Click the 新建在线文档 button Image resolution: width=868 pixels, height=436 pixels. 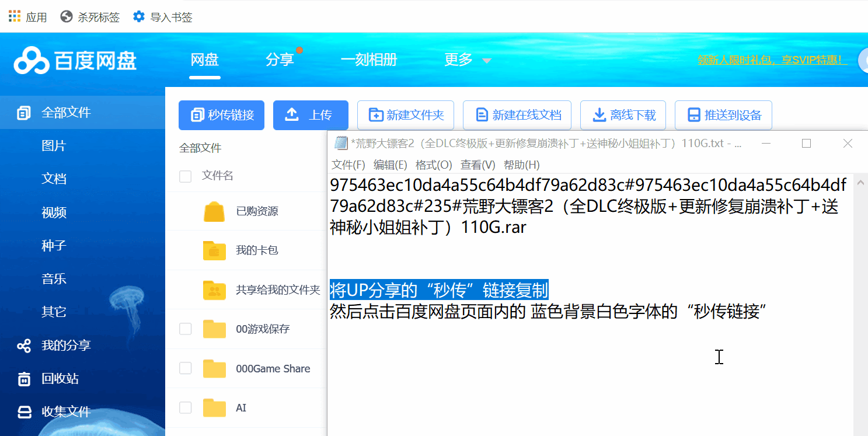pos(517,115)
